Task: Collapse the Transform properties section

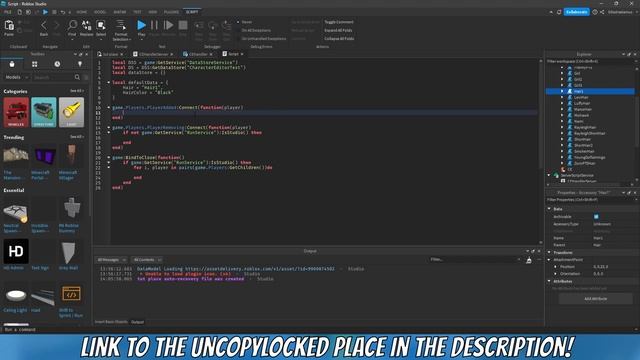Action: (x=549, y=253)
